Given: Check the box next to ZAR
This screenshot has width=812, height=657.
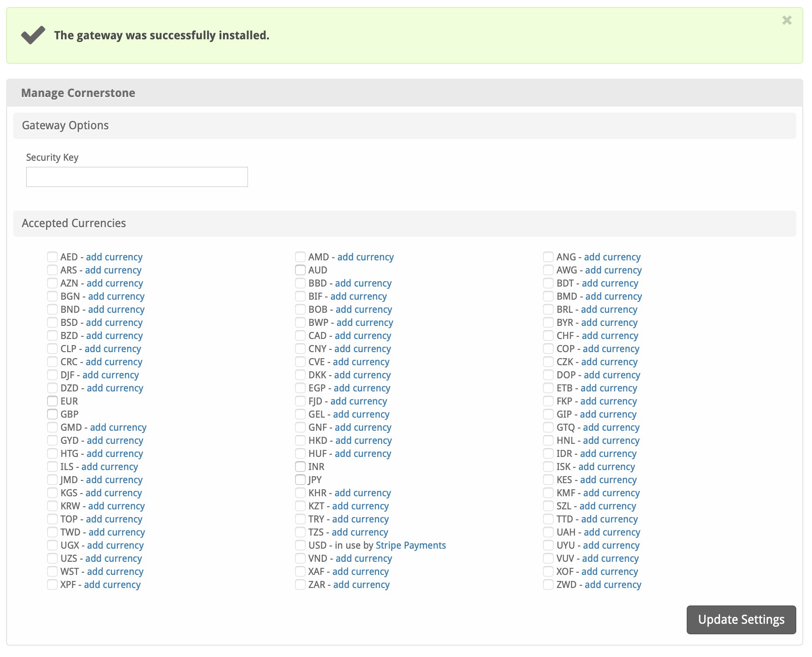Looking at the screenshot, I should [300, 584].
